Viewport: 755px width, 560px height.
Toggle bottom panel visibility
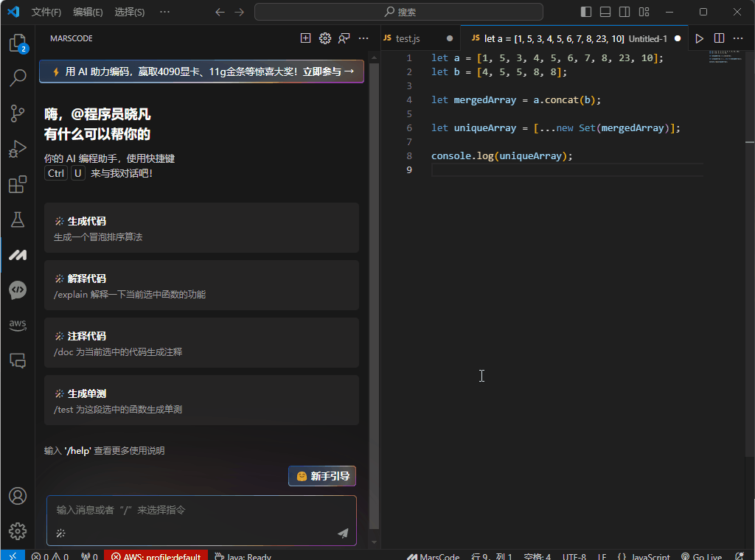605,12
